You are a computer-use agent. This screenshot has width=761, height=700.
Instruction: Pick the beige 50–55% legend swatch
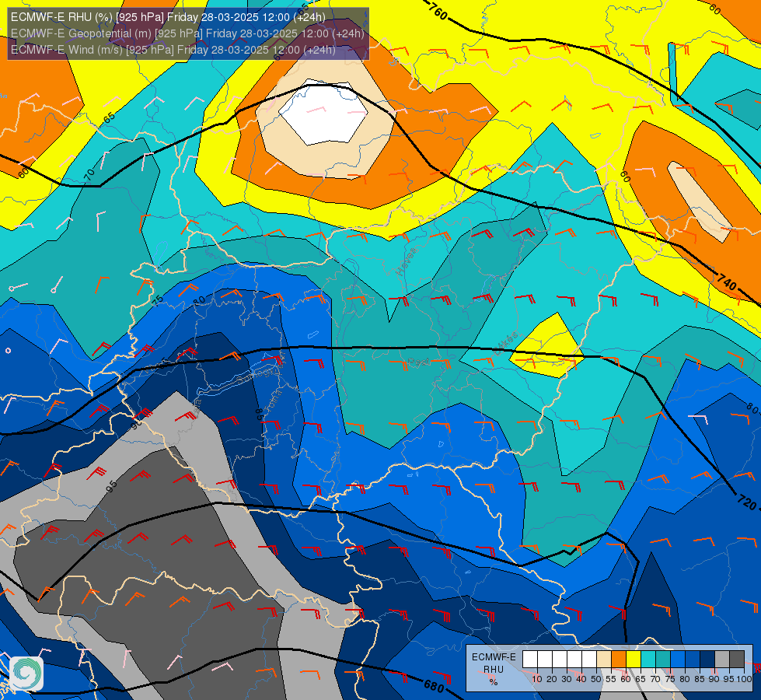[x=604, y=660]
